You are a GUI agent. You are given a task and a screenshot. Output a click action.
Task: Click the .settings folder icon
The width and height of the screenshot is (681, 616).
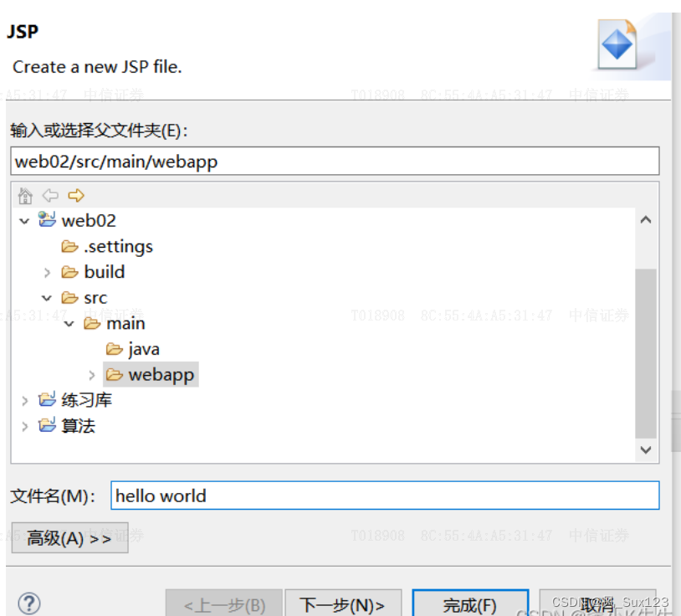69,246
